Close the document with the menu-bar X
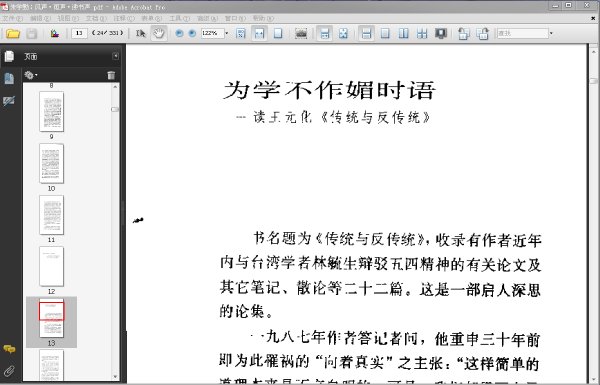The width and height of the screenshot is (600, 385). (x=593, y=18)
